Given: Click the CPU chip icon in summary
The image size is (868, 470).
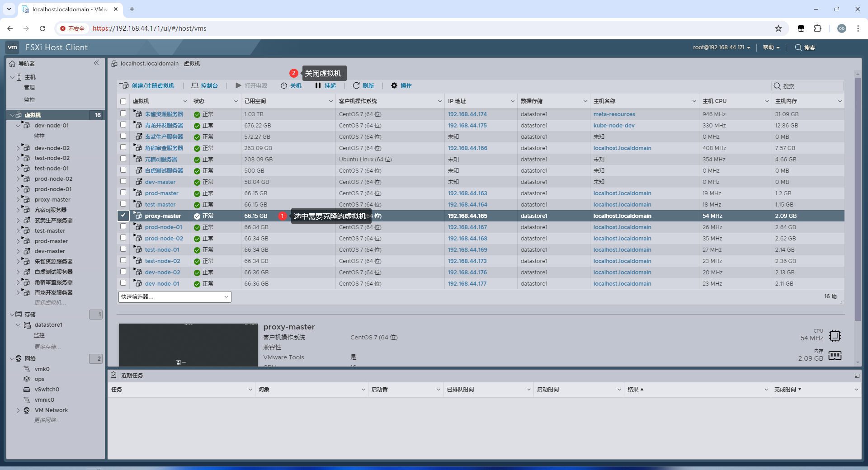Looking at the screenshot, I should [835, 336].
